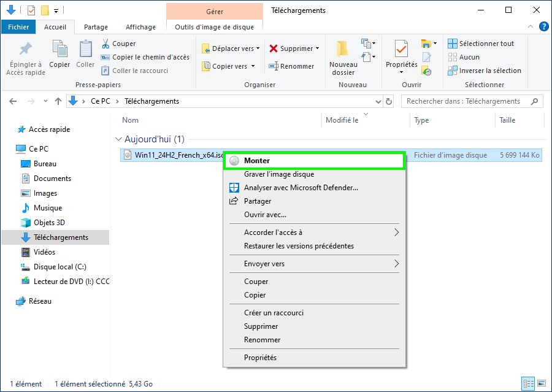
Task: Click the Propriétés checkmark icon in the ribbon
Action: (x=401, y=49)
